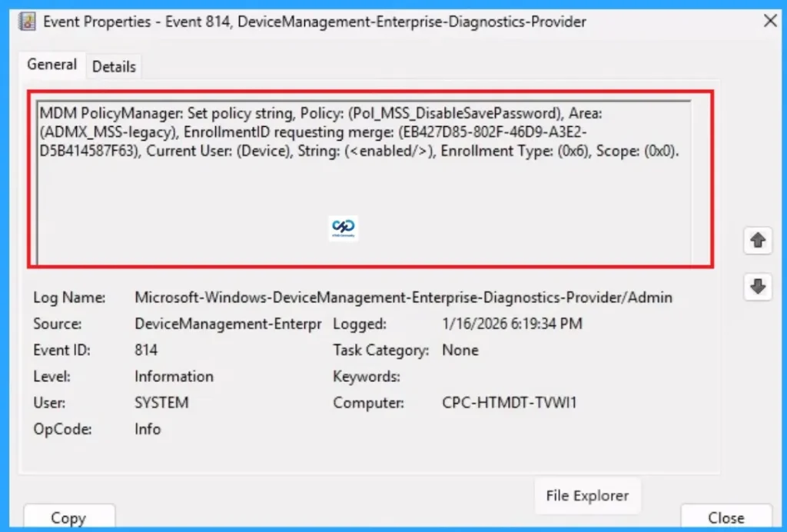Click the Copy button
The height and width of the screenshot is (532, 787).
(x=69, y=517)
